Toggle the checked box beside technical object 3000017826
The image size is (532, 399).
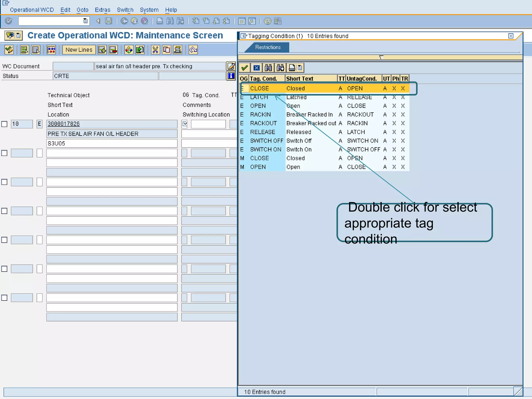click(185, 124)
